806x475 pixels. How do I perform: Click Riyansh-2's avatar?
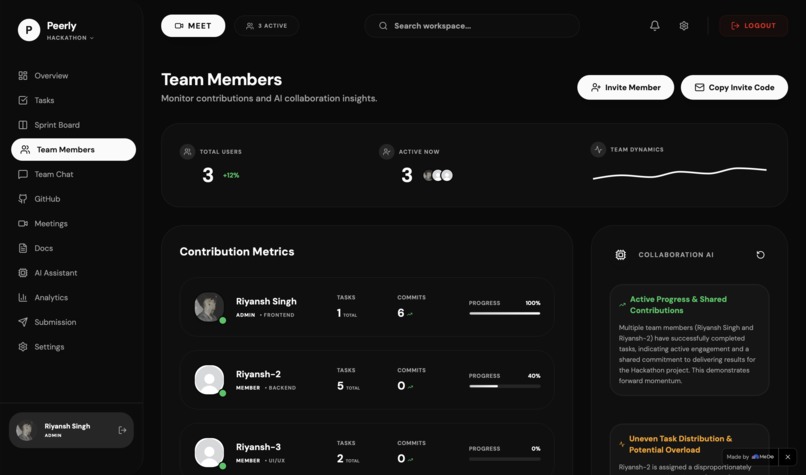(x=209, y=380)
